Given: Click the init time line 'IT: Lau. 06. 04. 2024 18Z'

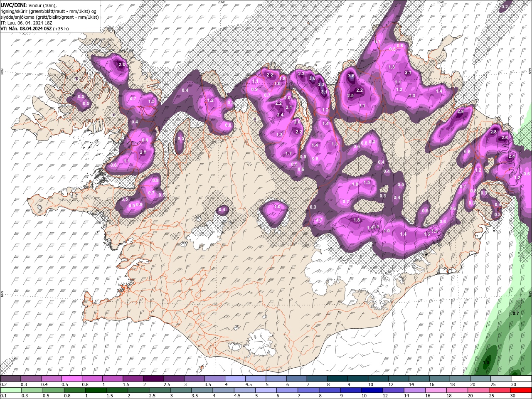Looking at the screenshot, I should tap(26, 23).
